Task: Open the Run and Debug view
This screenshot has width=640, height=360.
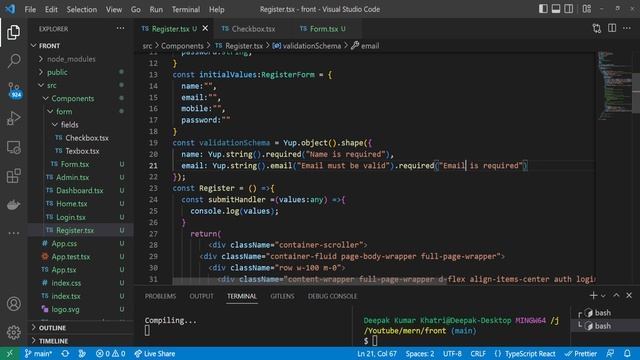Action: pyautogui.click(x=13, y=118)
